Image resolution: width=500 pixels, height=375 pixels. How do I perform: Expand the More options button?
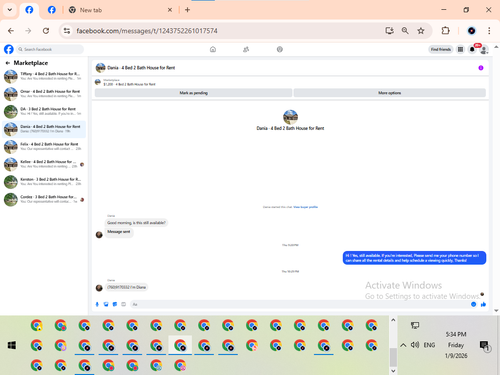click(389, 93)
